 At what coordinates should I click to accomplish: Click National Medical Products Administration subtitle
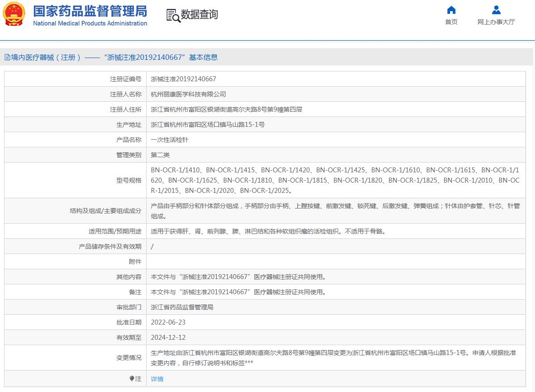(90, 23)
